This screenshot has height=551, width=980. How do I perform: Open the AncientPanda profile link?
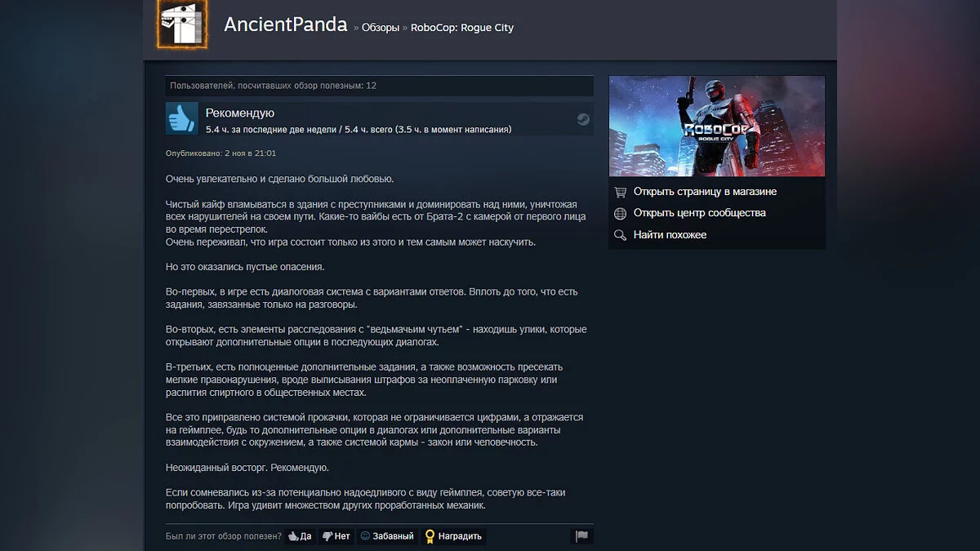coord(286,24)
